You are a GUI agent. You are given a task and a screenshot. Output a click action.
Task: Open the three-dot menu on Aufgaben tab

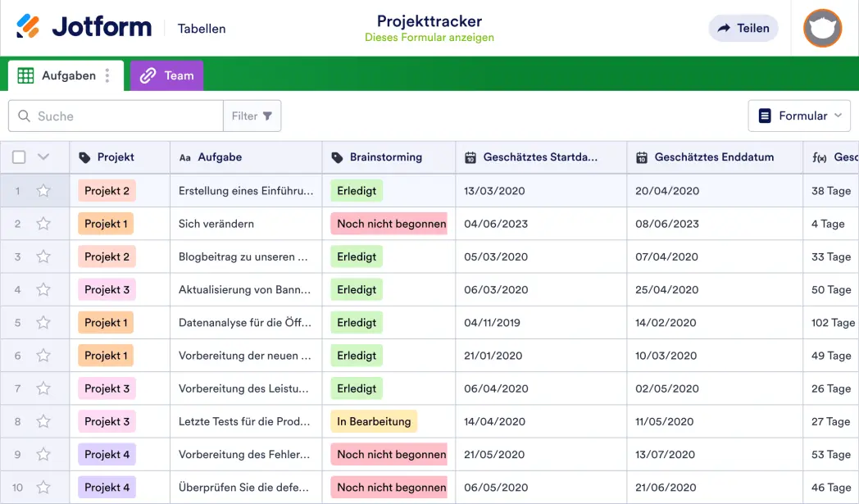click(107, 75)
